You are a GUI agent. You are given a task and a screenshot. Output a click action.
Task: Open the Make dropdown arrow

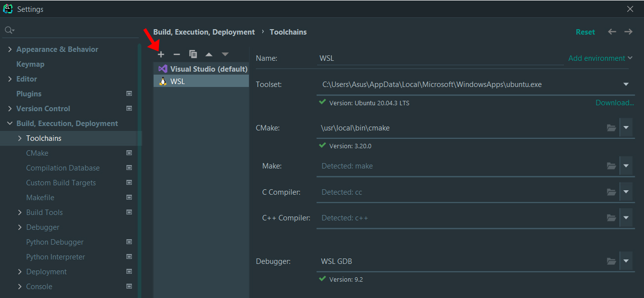pyautogui.click(x=626, y=166)
